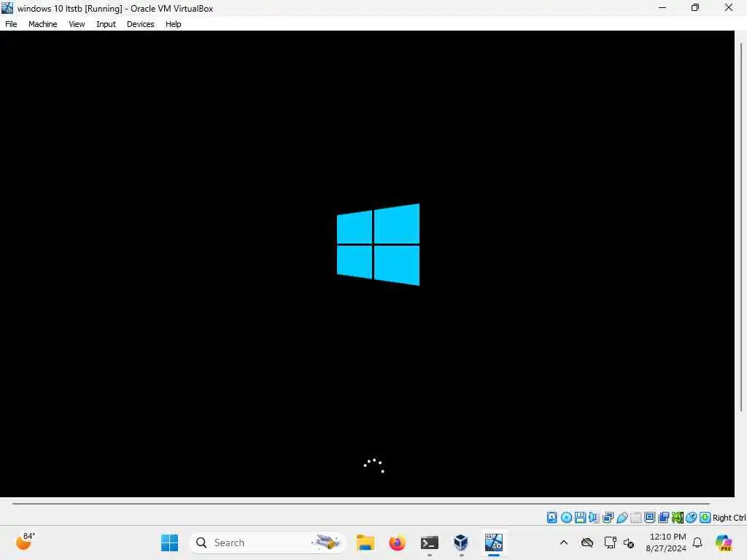The width and height of the screenshot is (747, 560).
Task: Open the Input menu
Action: coord(106,24)
